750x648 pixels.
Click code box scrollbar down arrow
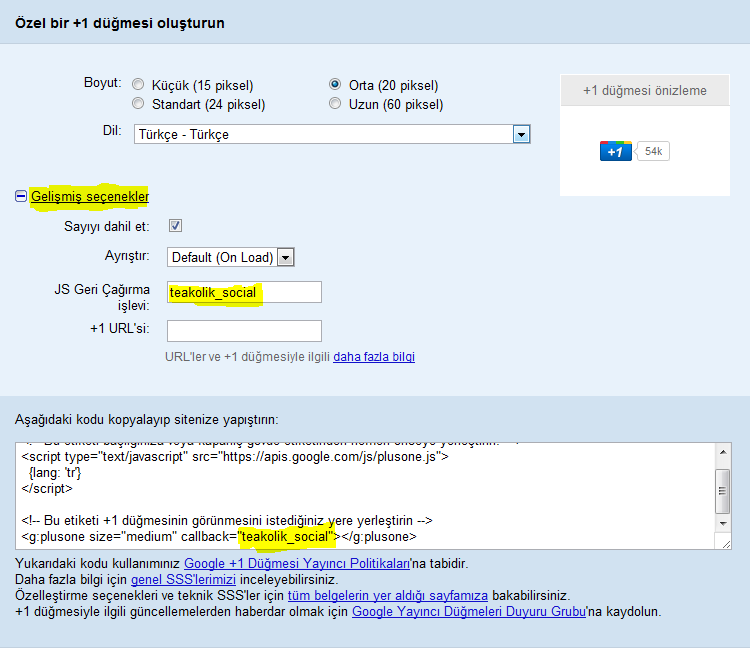click(723, 524)
